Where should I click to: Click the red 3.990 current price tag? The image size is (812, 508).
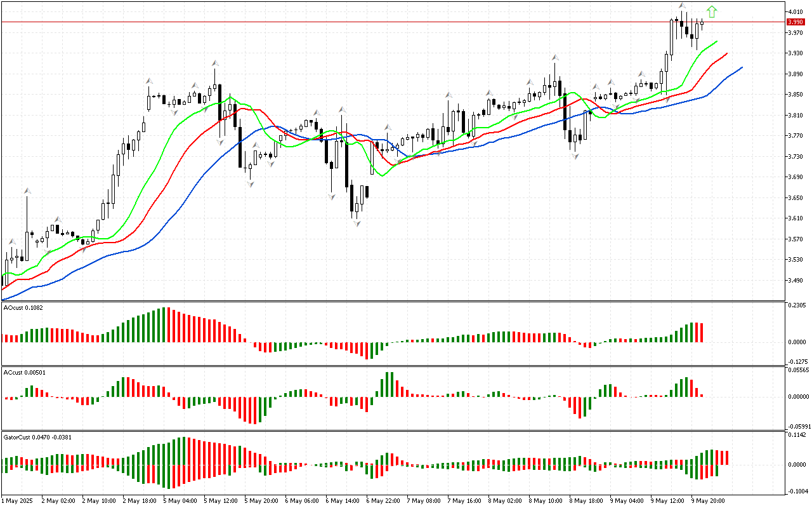coord(796,22)
